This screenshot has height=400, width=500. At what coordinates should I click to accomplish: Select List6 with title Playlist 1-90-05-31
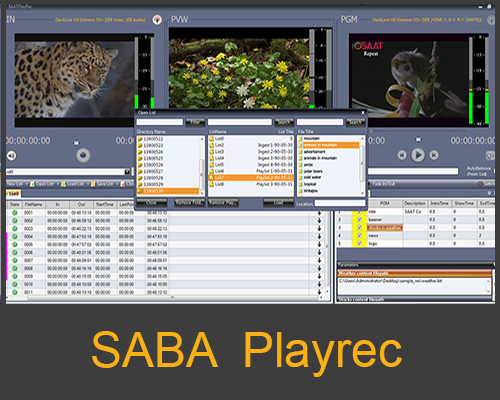[251, 171]
